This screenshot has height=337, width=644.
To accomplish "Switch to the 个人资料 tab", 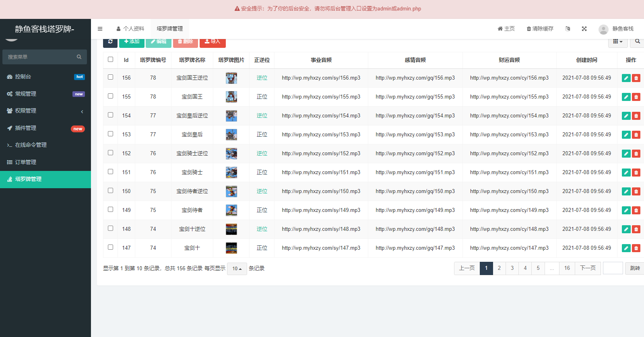I will tap(130, 29).
